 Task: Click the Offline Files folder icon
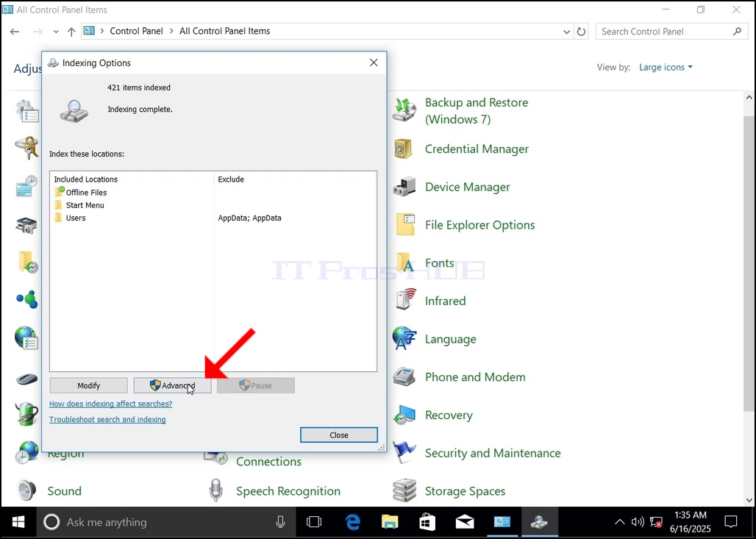click(x=60, y=192)
